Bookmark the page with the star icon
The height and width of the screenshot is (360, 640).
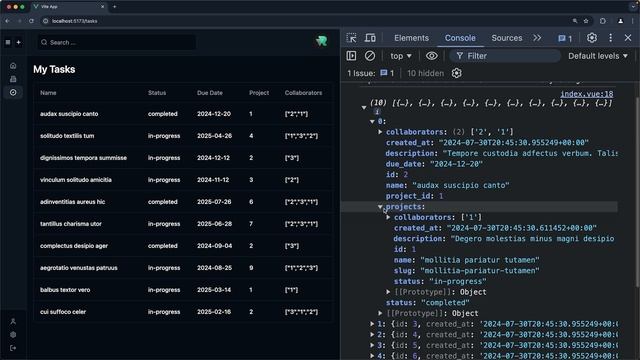point(586,21)
